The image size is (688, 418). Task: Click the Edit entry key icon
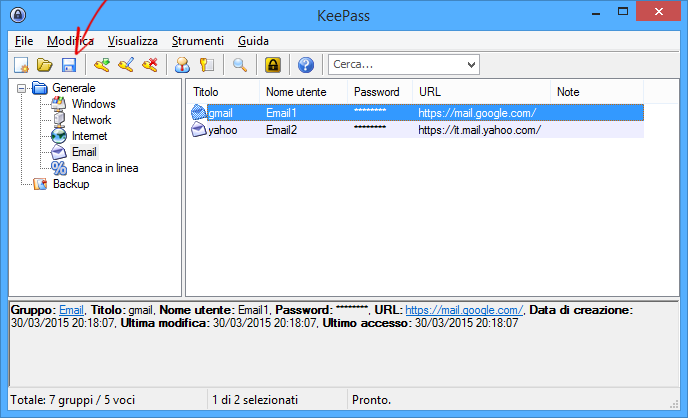(x=126, y=65)
